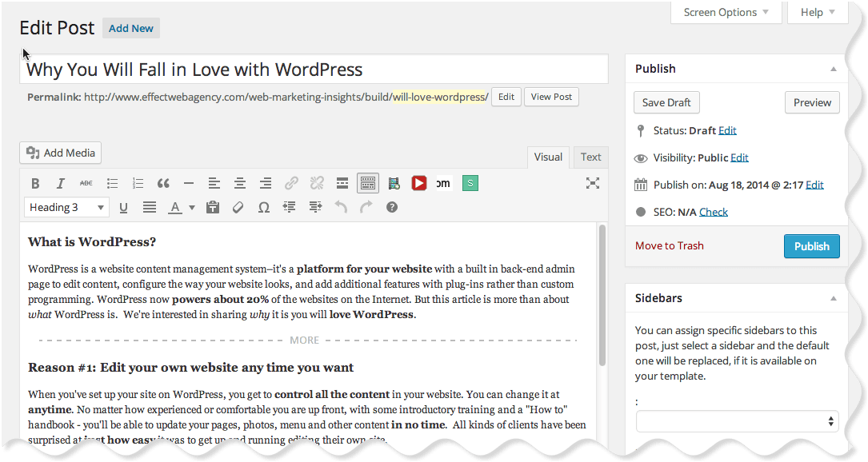868x462 pixels.
Task: Clear formatting with the eraser icon
Action: tap(238, 208)
